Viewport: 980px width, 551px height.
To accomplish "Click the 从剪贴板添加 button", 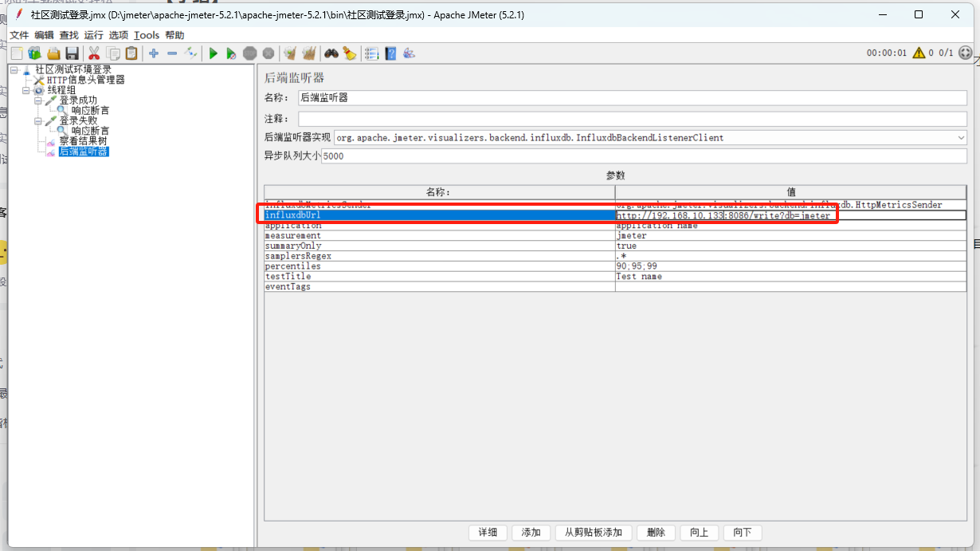I will pyautogui.click(x=594, y=533).
